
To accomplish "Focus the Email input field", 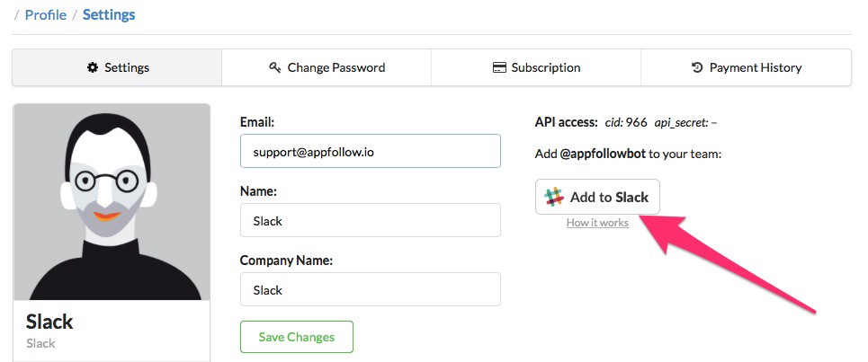I will 370,151.
